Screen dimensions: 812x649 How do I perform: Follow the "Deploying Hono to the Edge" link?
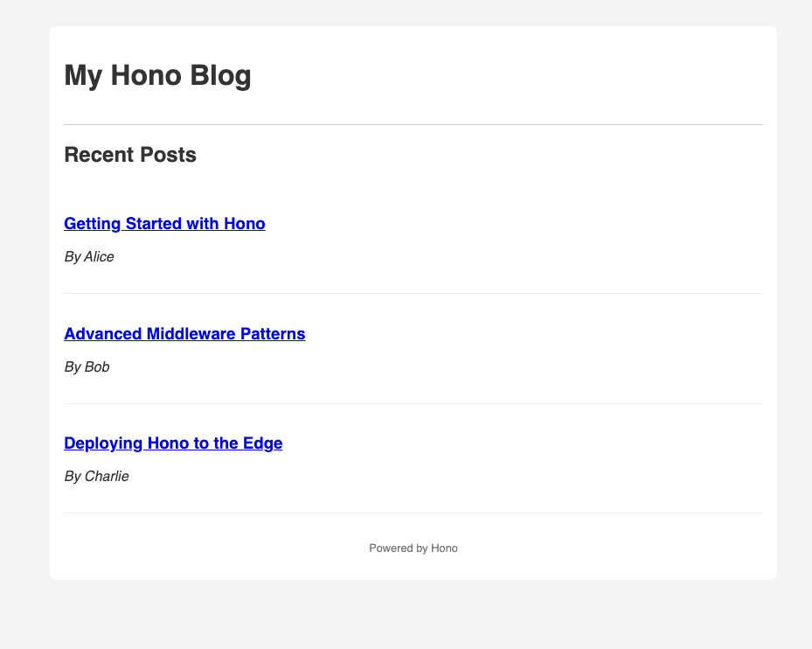pyautogui.click(x=173, y=443)
